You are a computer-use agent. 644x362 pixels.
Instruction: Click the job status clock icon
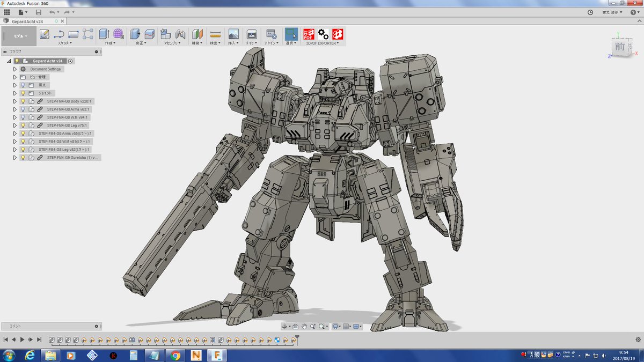(590, 12)
